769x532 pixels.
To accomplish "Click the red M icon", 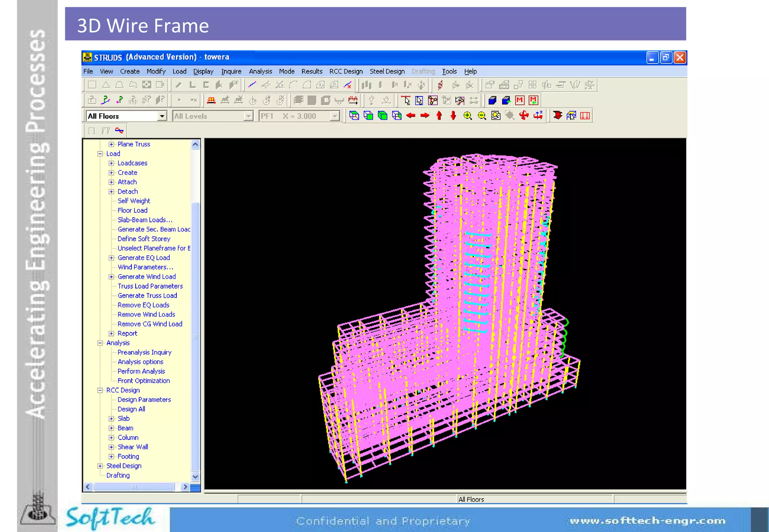I will coord(520,100).
